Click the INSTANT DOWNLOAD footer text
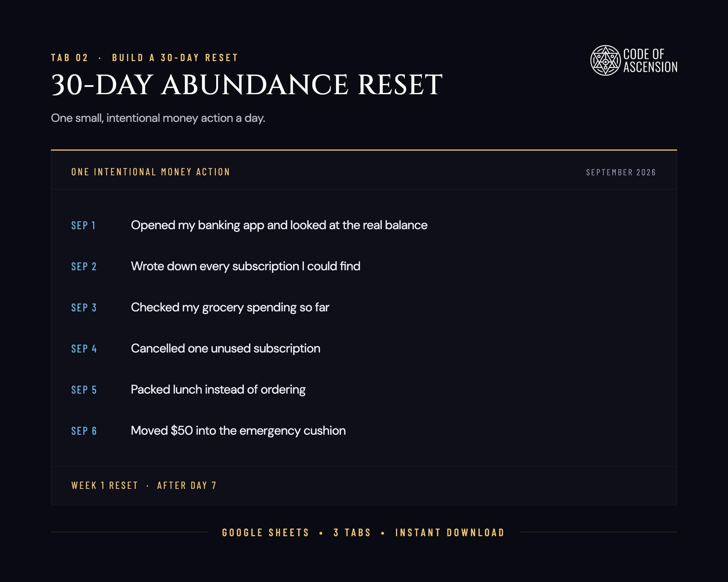The height and width of the screenshot is (582, 728). (450, 533)
